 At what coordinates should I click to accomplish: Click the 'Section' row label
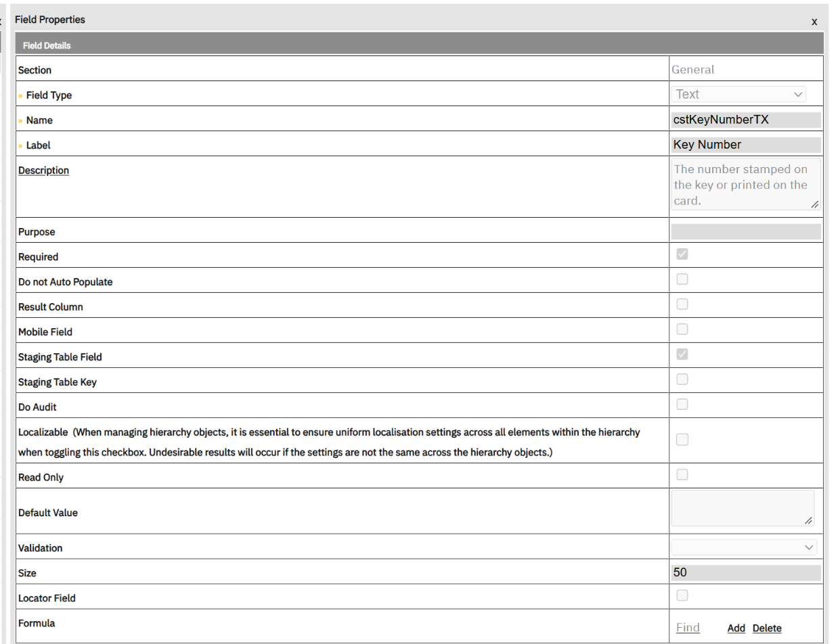coord(35,70)
